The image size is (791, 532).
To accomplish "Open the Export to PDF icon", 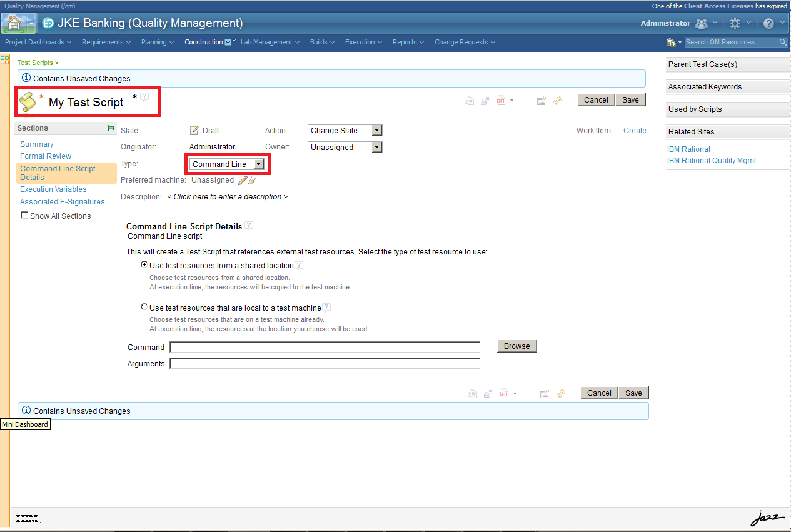I will click(502, 100).
